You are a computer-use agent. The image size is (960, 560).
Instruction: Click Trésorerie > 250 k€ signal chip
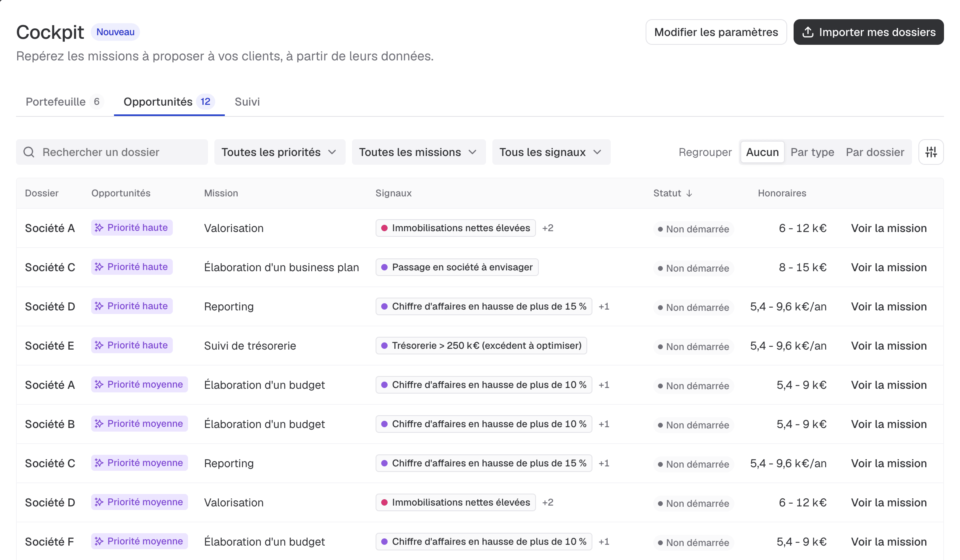481,346
